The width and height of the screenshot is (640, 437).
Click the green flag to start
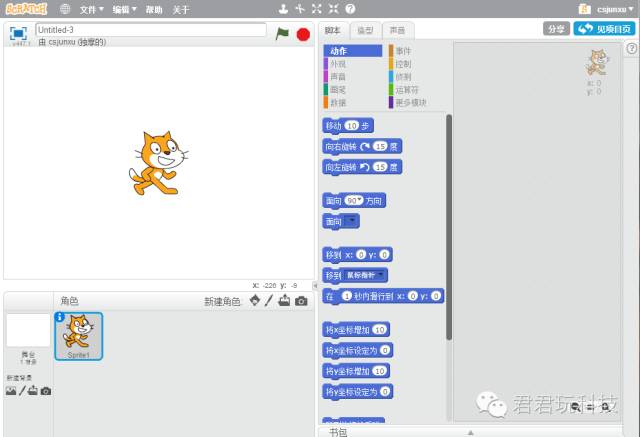[x=282, y=33]
